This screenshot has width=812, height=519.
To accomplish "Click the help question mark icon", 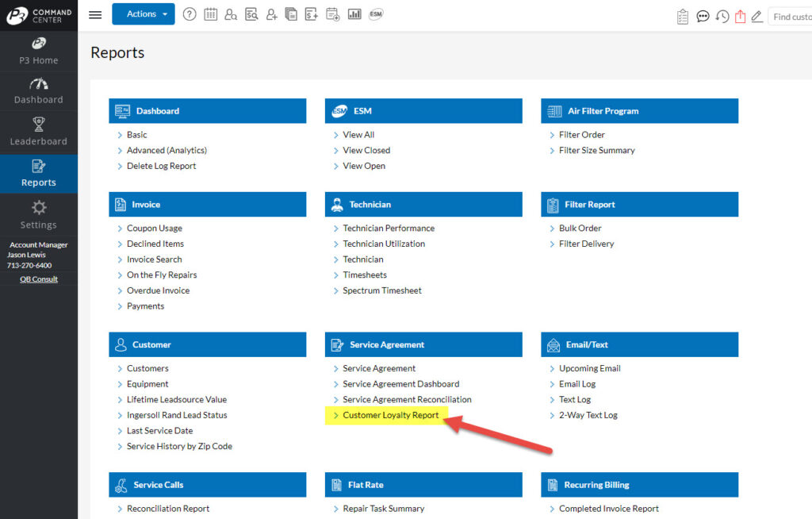I will [x=190, y=14].
